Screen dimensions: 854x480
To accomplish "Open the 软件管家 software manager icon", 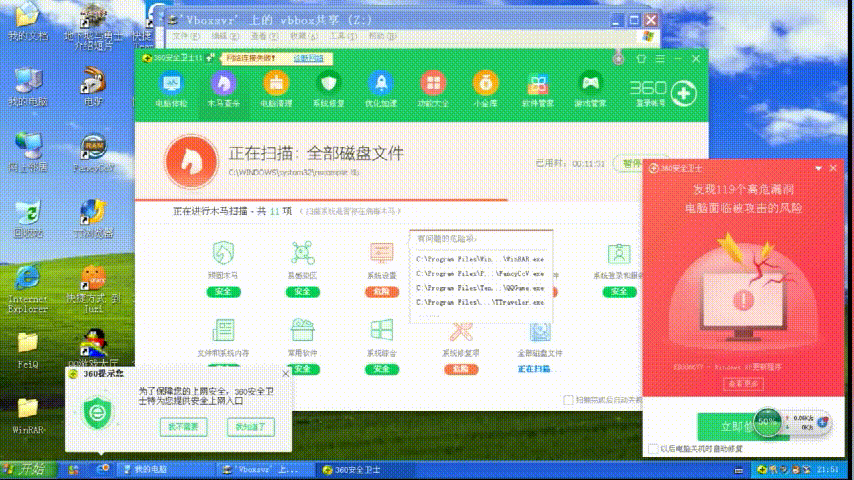I will coord(538,84).
